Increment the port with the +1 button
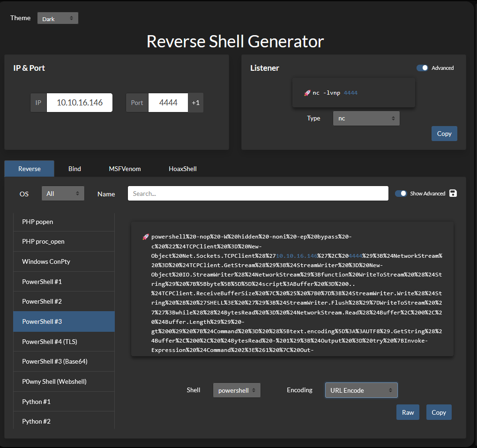The height and width of the screenshot is (448, 477). pos(195,103)
